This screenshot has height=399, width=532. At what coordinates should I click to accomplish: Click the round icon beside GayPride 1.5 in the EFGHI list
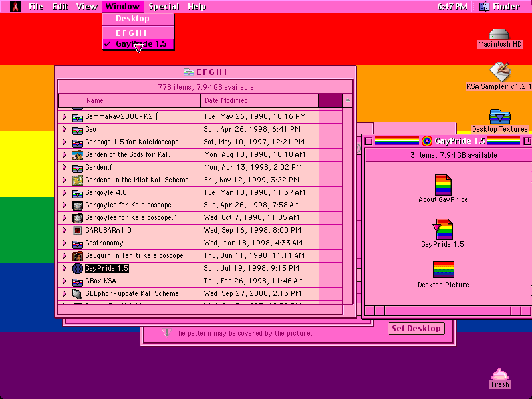[x=78, y=269]
